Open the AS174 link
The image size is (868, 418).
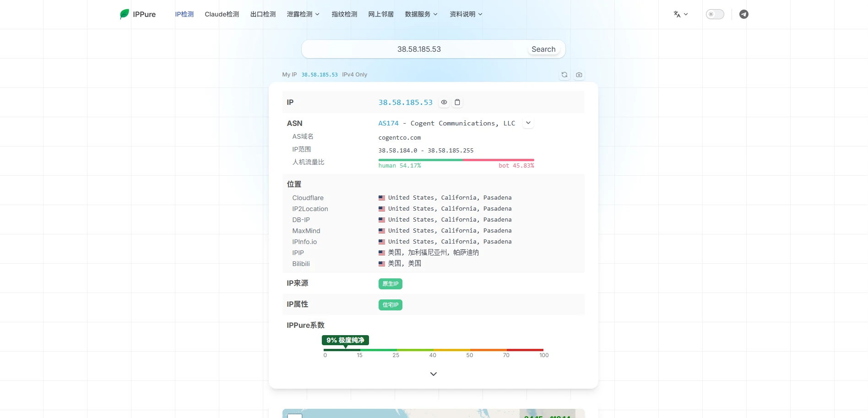click(x=388, y=123)
